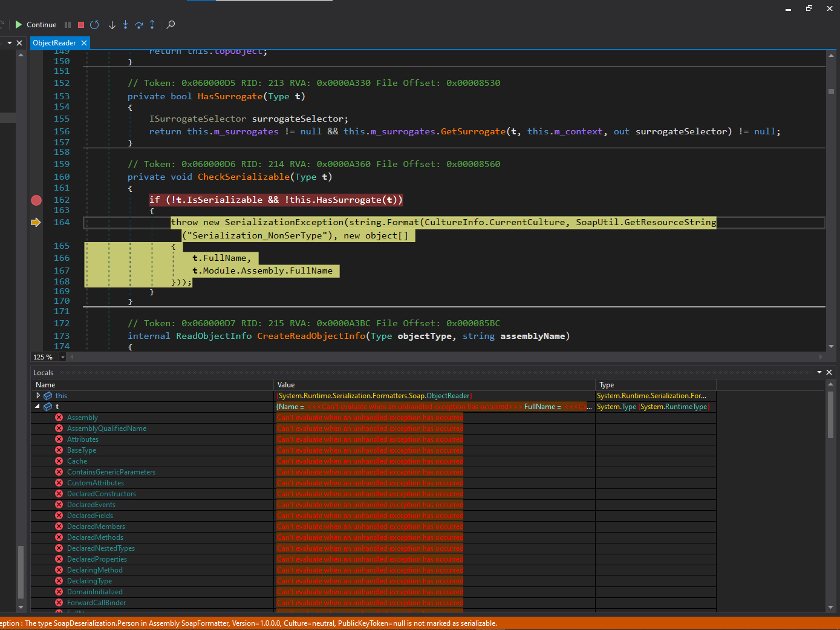840x630 pixels.
Task: Click the error icon next to BaseType
Action: (59, 450)
